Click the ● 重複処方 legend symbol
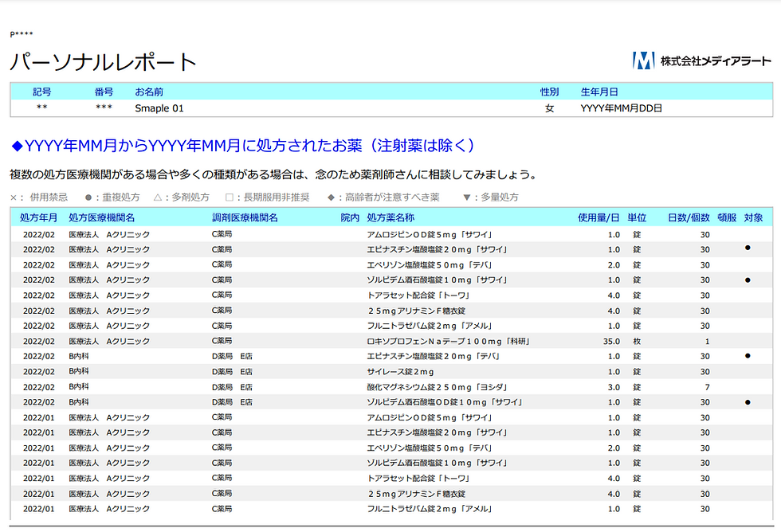Viewport: 781px width, 532px height. click(88, 198)
